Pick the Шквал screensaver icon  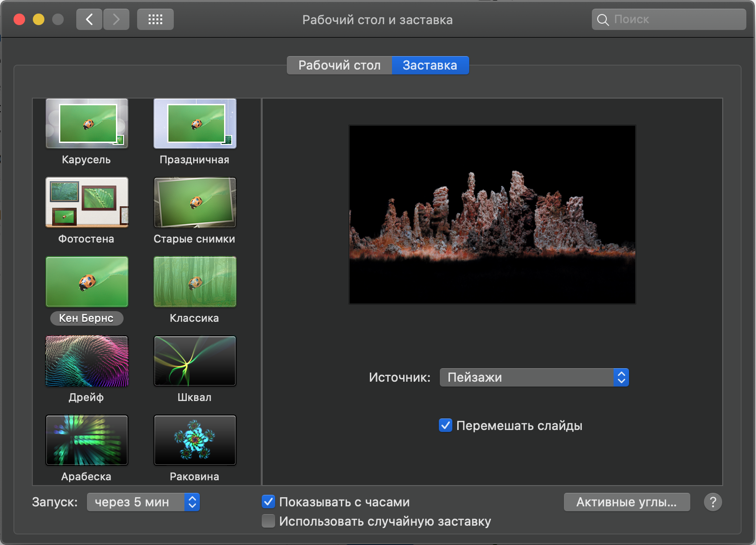[195, 361]
